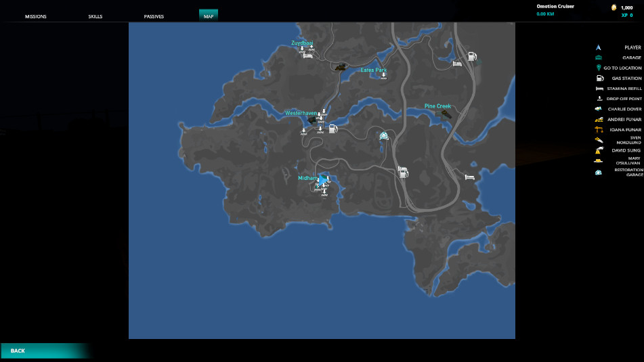The image size is (644, 362).
Task: Click the Player arrow icon in legend
Action: coord(599,47)
